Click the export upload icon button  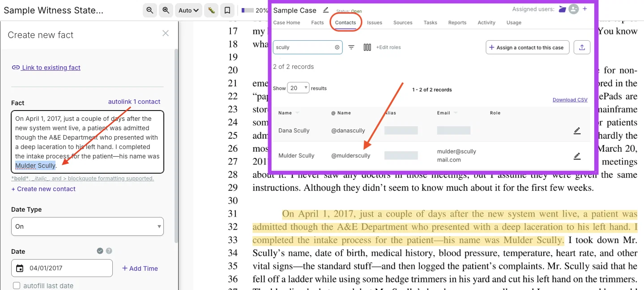pyautogui.click(x=582, y=47)
